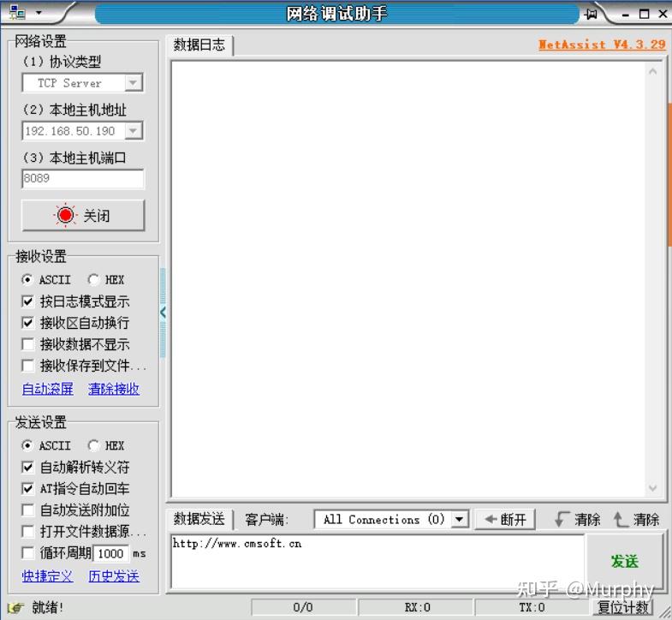672x620 pixels.
Task: Click the 清除接收 link
Action: (114, 389)
